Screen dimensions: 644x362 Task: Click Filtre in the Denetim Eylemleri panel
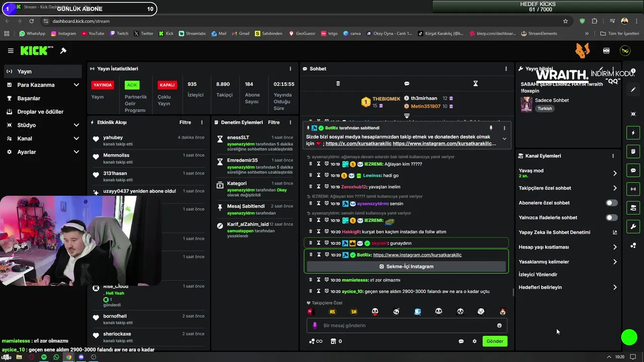(274, 122)
